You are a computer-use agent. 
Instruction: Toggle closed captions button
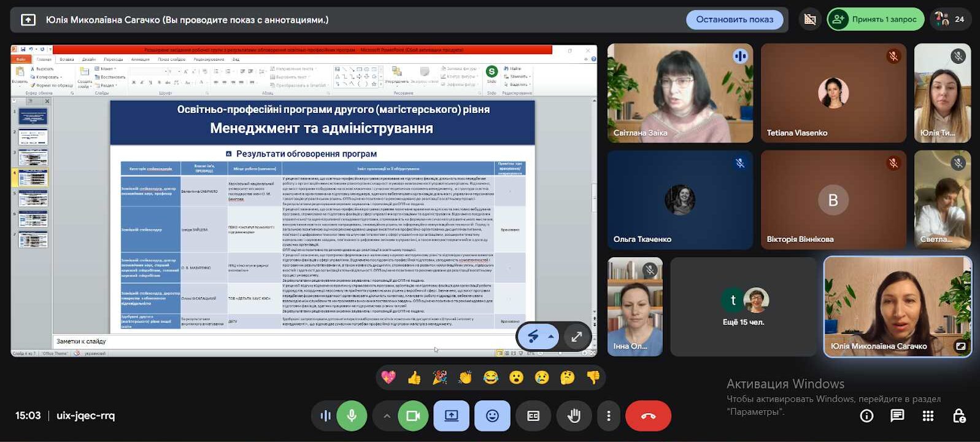coord(533,416)
